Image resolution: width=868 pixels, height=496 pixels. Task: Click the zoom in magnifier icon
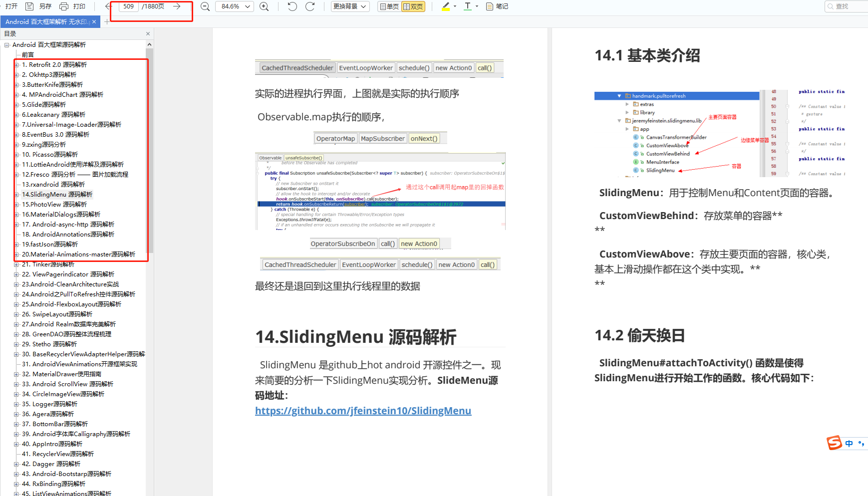264,6
